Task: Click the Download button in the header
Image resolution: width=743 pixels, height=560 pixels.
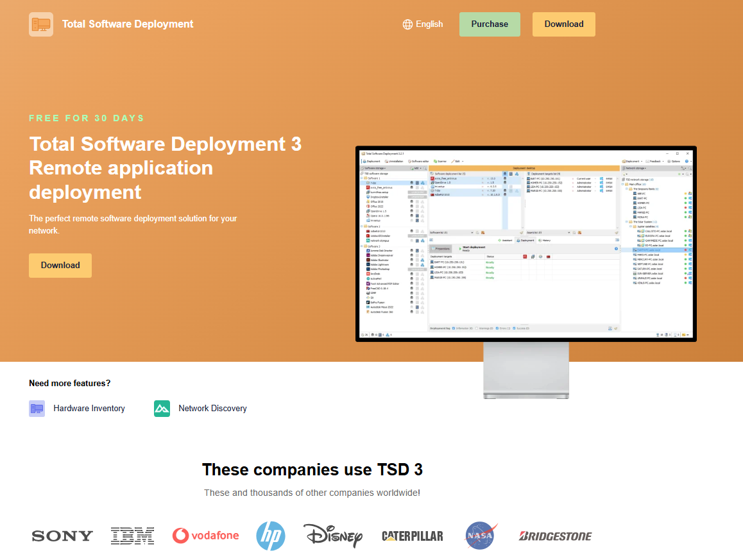Action: point(563,24)
